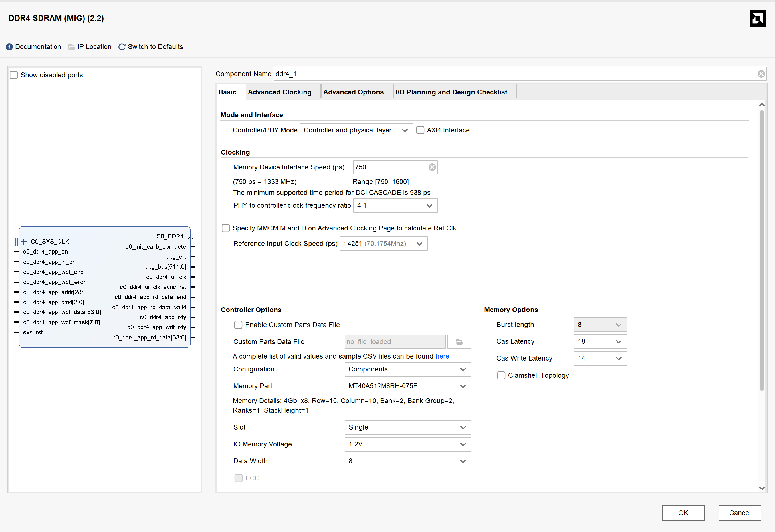This screenshot has width=775, height=532.
Task: Check Specify MMCM M and D option
Action: click(226, 228)
